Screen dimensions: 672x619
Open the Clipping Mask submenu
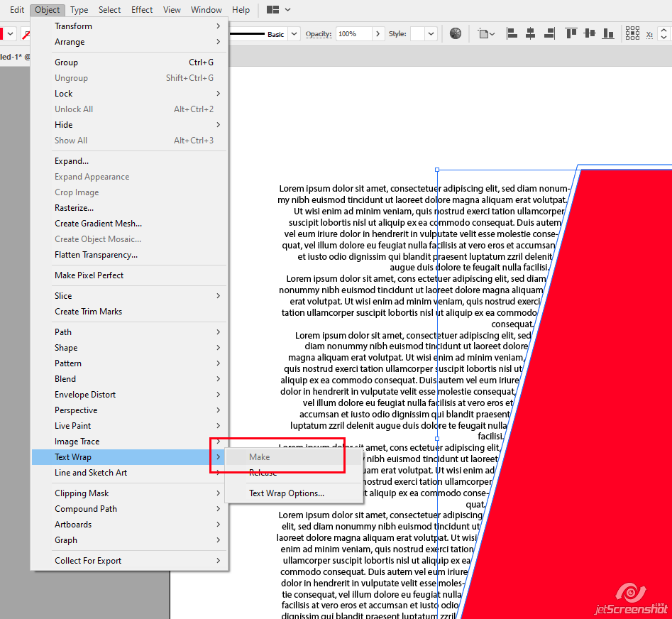coord(129,493)
